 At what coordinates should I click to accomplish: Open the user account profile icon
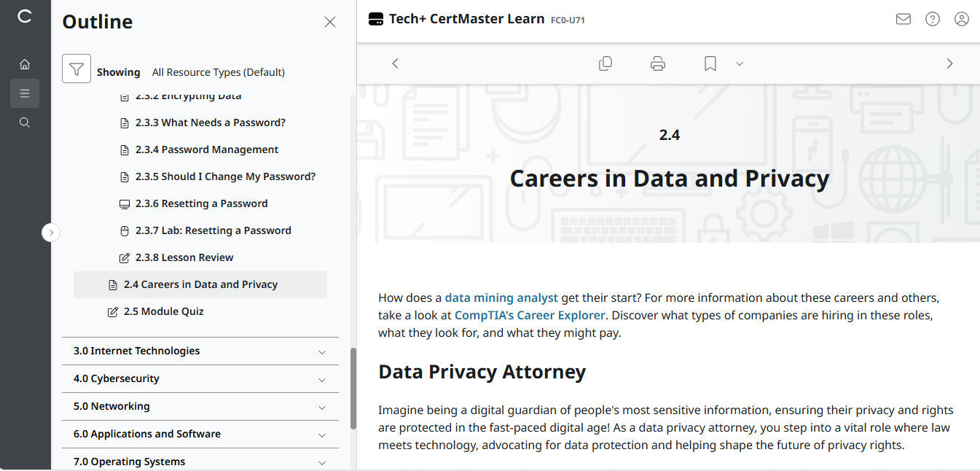(961, 19)
